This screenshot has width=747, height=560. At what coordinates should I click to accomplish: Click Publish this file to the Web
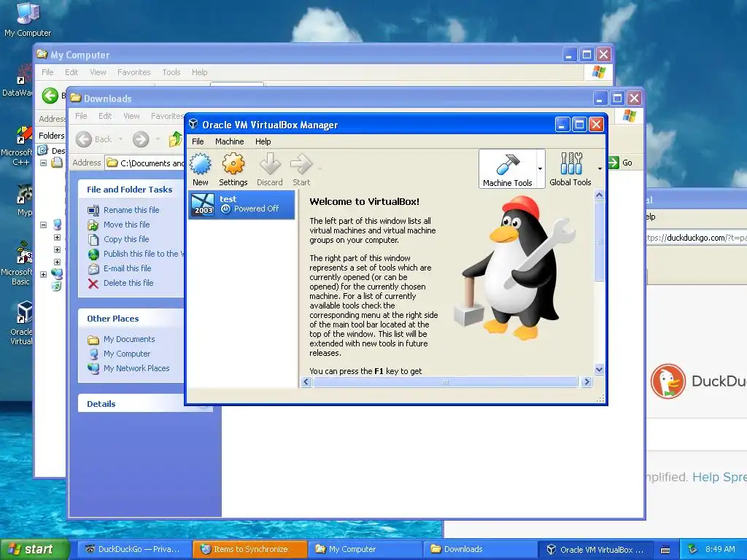click(144, 254)
